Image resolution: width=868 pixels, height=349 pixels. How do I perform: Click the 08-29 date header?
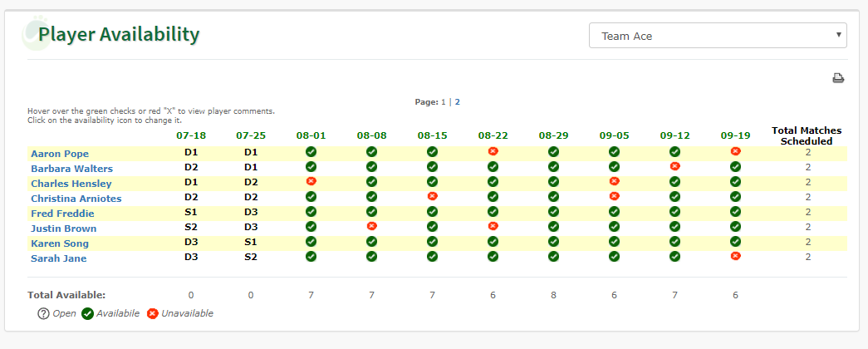point(553,135)
